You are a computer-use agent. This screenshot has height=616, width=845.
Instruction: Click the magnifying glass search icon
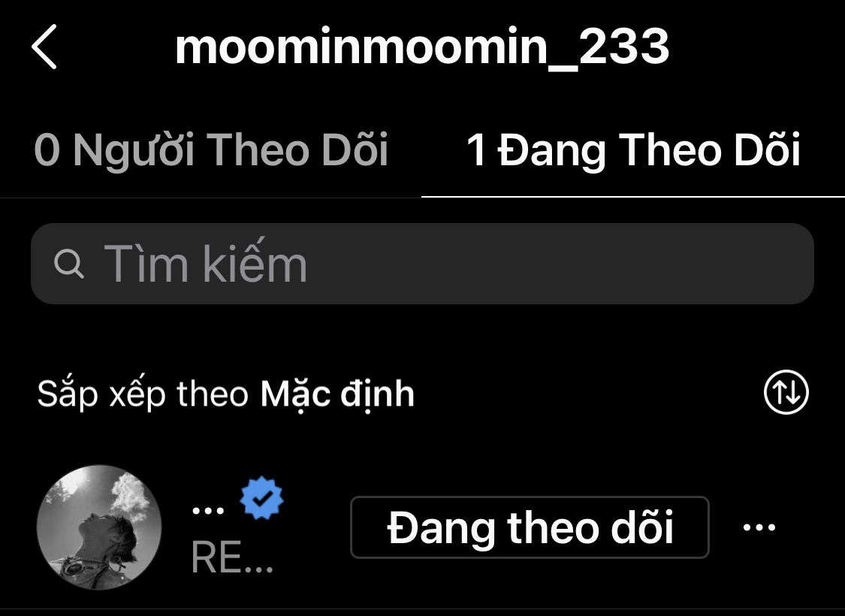tap(69, 264)
